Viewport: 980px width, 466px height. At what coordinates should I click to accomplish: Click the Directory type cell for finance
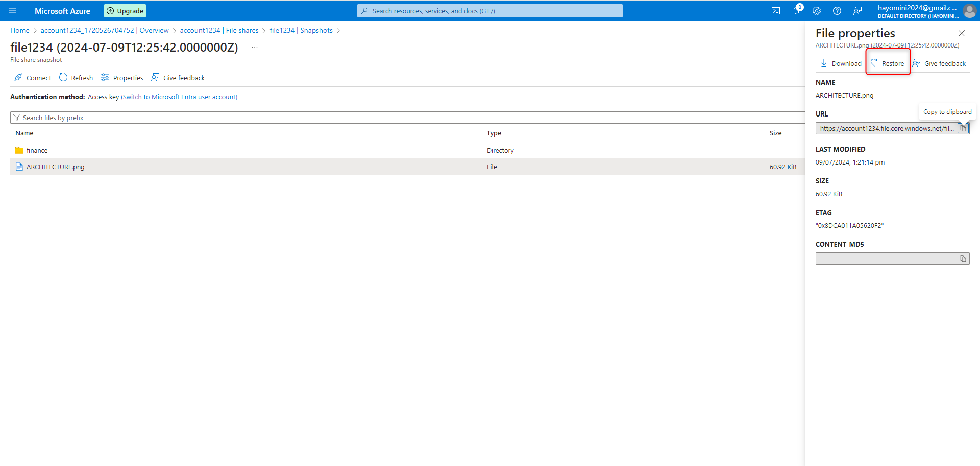click(500, 151)
